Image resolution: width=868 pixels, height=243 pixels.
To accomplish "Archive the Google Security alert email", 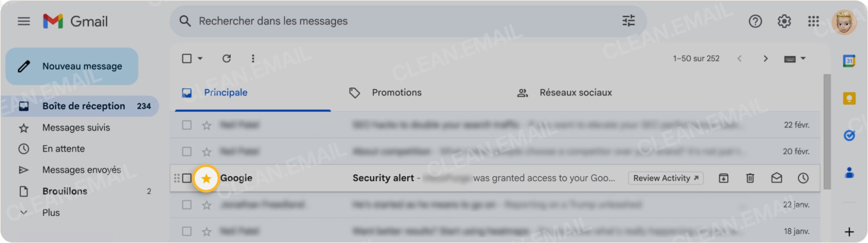I will 724,178.
